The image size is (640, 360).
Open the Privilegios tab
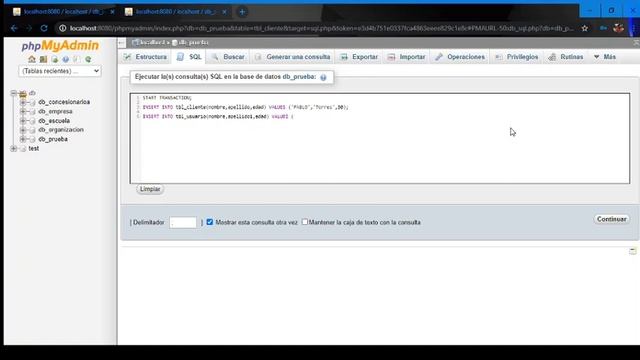tap(517, 57)
